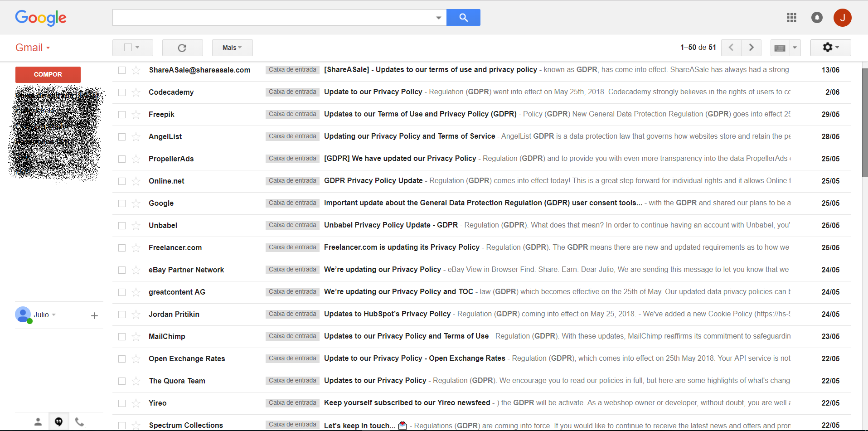Select the Freepik email checkbox

[122, 115]
